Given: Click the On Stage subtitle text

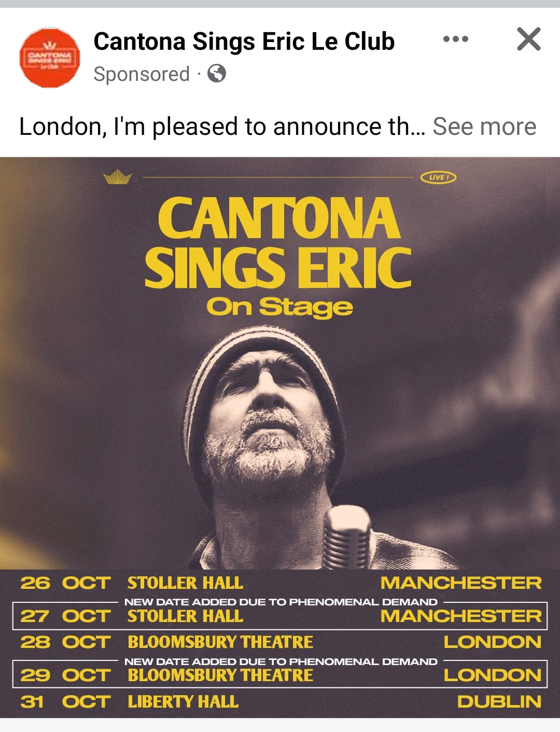Looking at the screenshot, I should [x=280, y=307].
